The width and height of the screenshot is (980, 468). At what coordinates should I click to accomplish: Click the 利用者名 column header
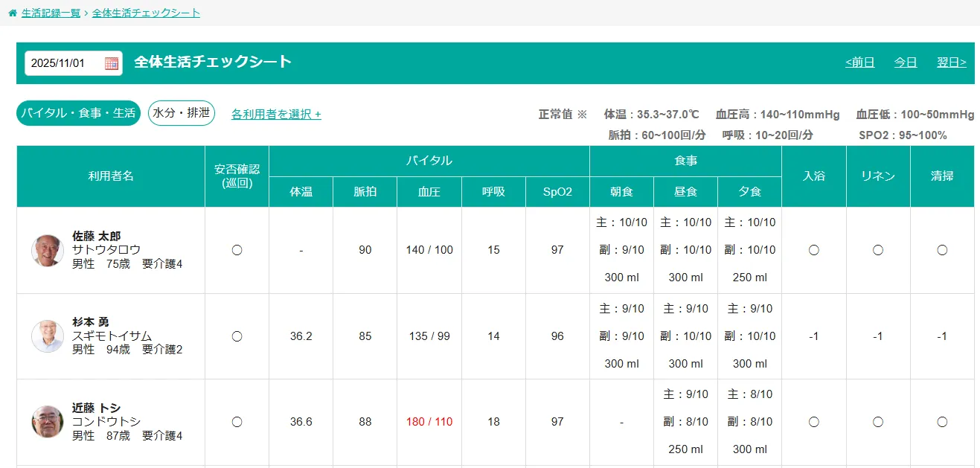tap(111, 176)
